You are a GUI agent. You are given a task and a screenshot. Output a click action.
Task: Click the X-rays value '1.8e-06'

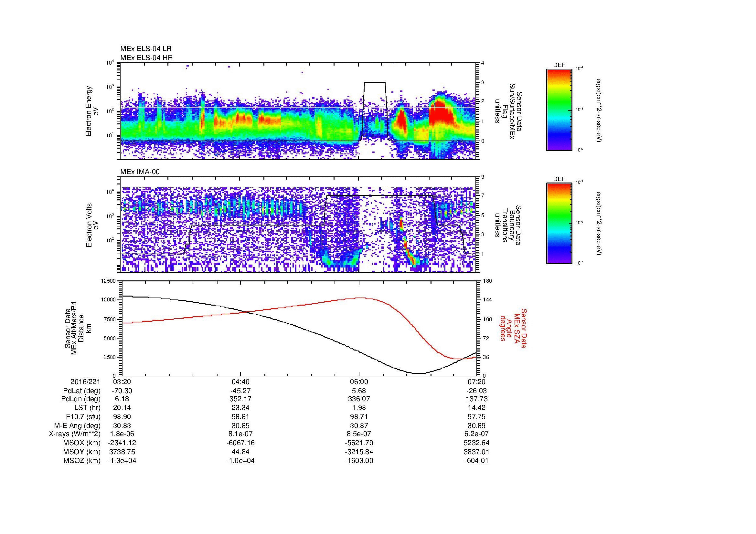tap(122, 434)
